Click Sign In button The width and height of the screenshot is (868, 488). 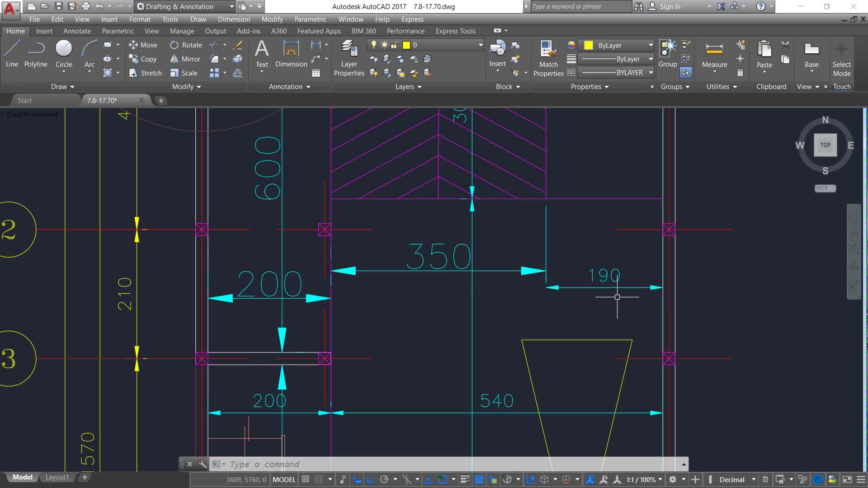click(x=669, y=6)
